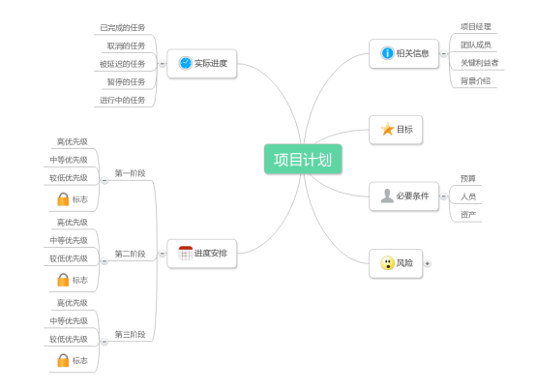This screenshot has height=392, width=536.
Task: Select the 预算 subtopic
Action: [x=467, y=178]
